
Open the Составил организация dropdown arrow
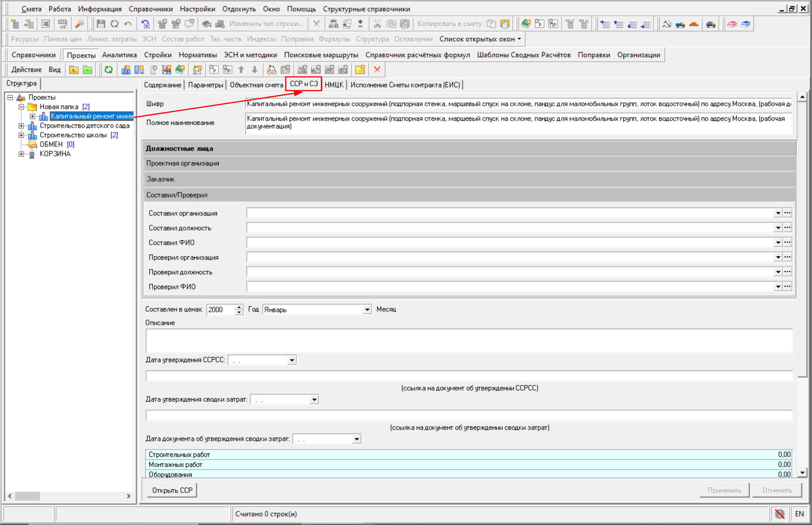(778, 213)
